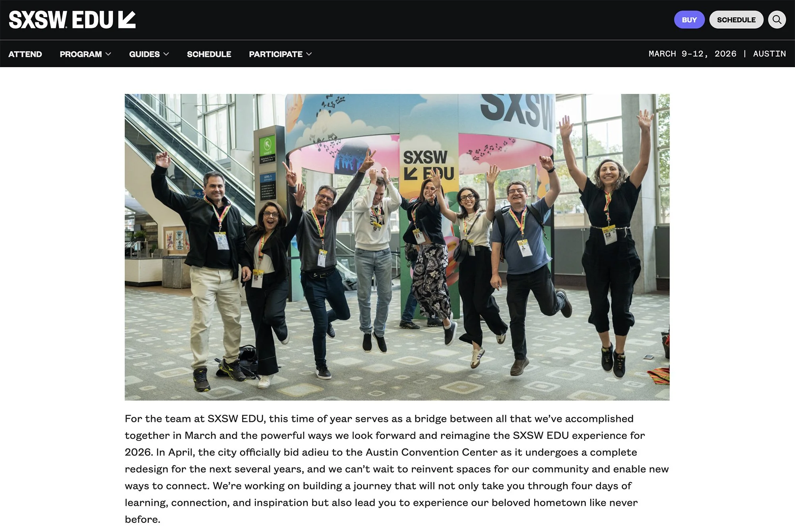This screenshot has width=795, height=532.
Task: Click the purple BUY button
Action: point(689,19)
